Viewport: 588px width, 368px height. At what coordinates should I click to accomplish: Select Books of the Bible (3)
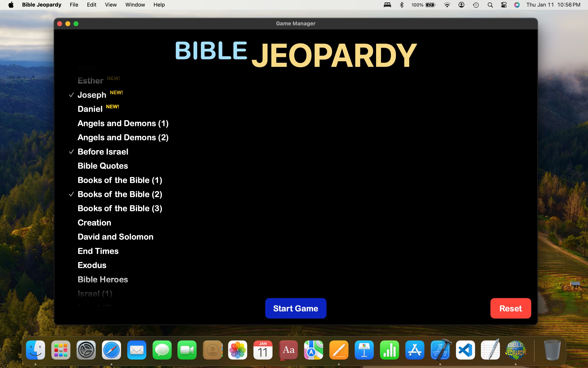pyautogui.click(x=120, y=208)
